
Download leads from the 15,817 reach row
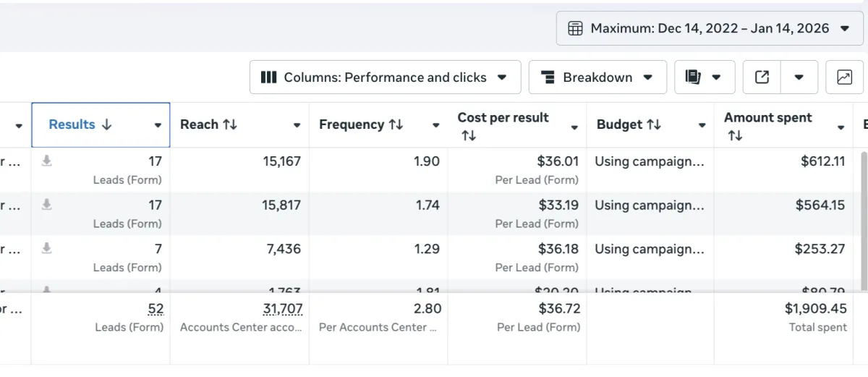[x=46, y=206]
